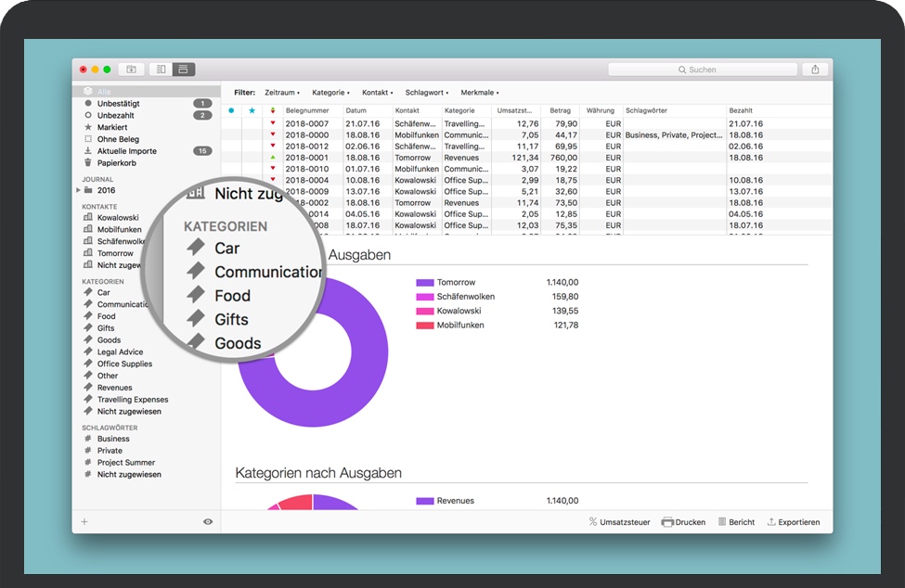Click the plus icon below the sidebar

[x=84, y=522]
